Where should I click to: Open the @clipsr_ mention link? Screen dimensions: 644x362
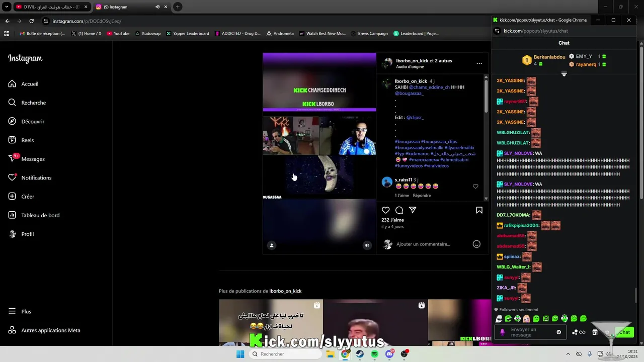click(x=415, y=118)
